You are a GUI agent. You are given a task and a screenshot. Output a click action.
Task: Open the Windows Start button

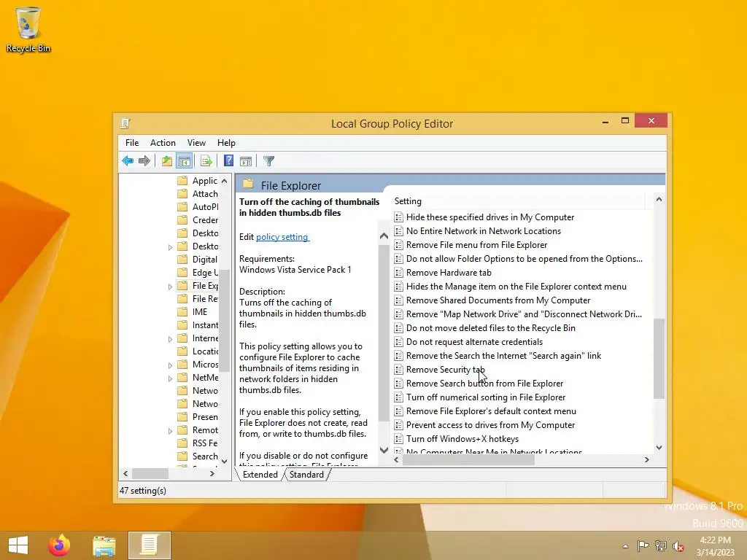(x=18, y=545)
